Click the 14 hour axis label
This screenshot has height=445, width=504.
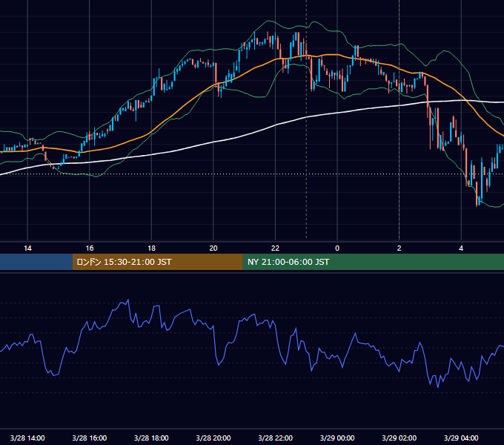coord(27,248)
